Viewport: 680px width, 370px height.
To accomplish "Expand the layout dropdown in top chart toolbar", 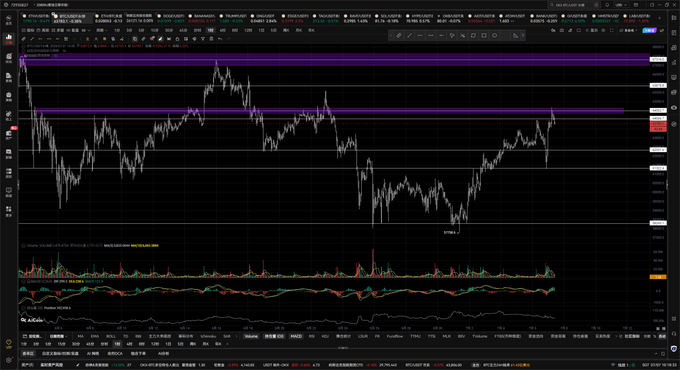I will coord(86,30).
